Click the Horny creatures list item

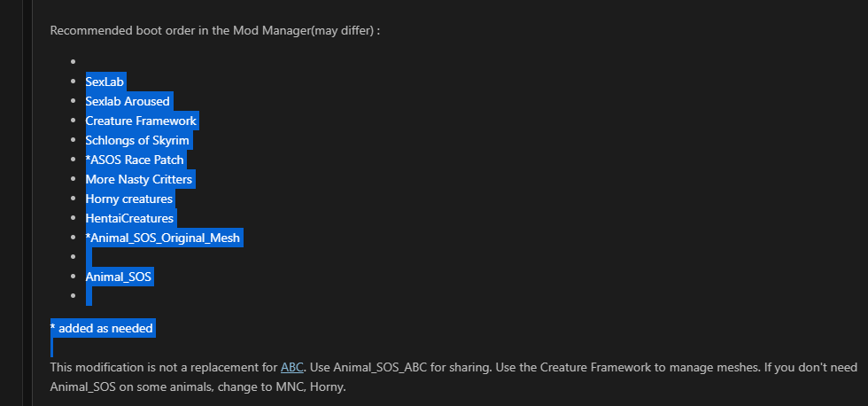tap(129, 199)
